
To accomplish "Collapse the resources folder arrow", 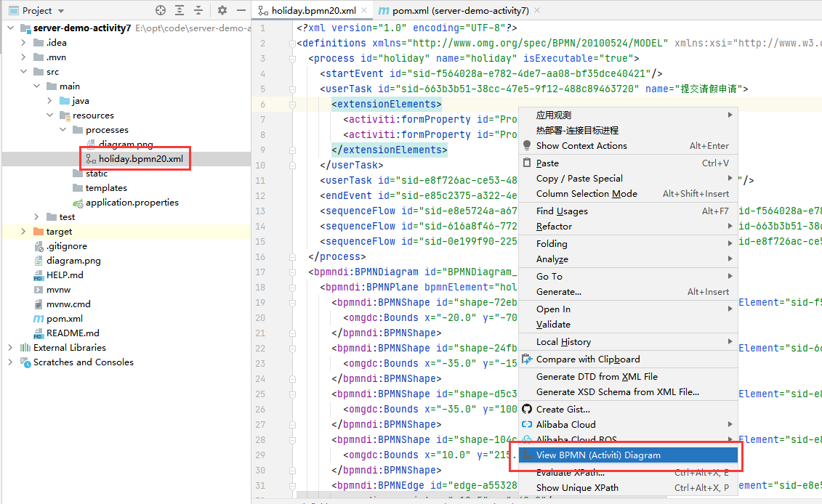I will tap(50, 115).
